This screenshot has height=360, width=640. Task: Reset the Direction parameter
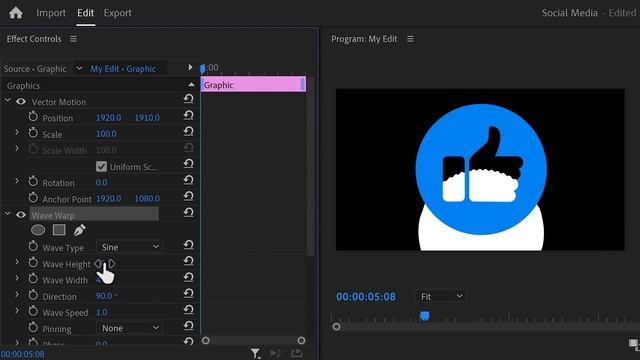[188, 293]
